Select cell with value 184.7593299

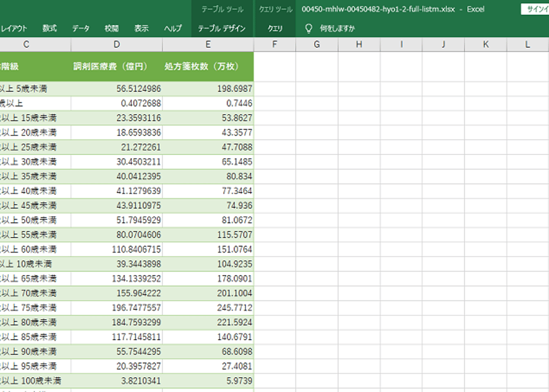pyautogui.click(x=116, y=323)
